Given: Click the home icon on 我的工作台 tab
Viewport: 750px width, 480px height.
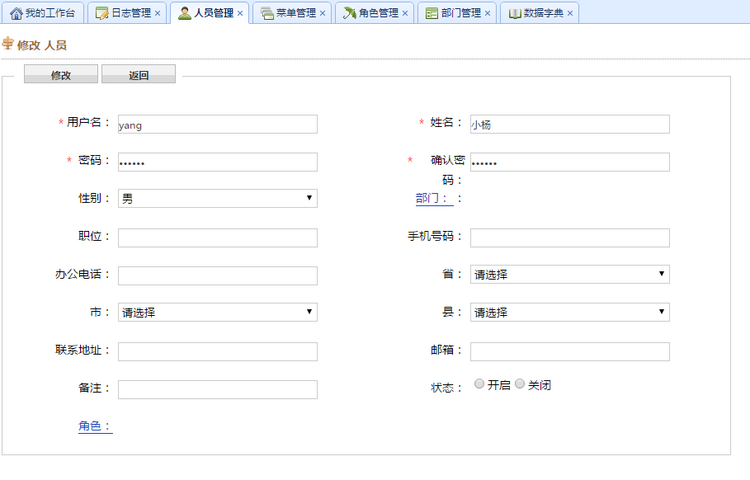Looking at the screenshot, I should coord(16,13).
